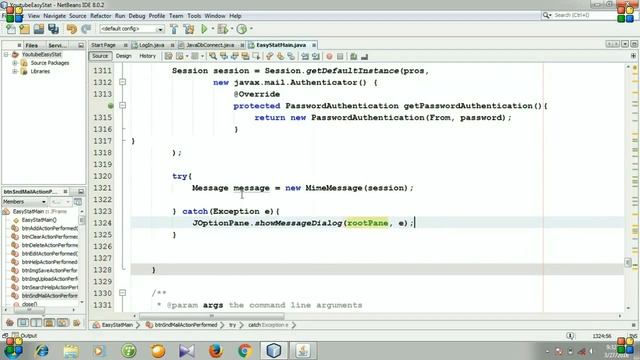640x360 pixels.
Task: Click the Profile Project clock icon
Action: (x=242, y=29)
